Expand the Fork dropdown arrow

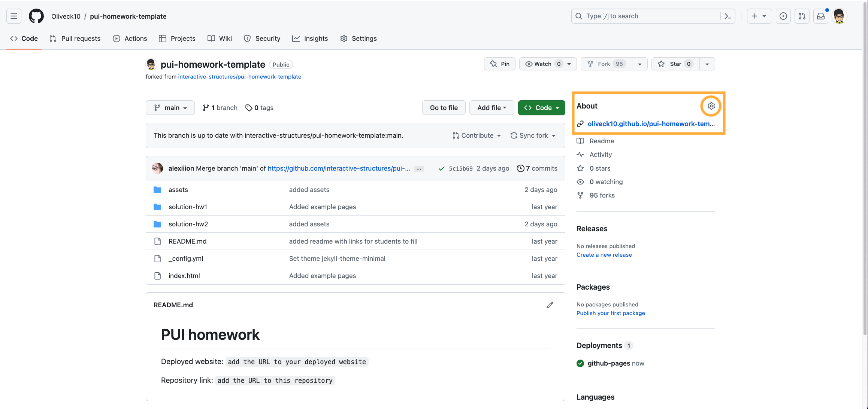(x=640, y=64)
